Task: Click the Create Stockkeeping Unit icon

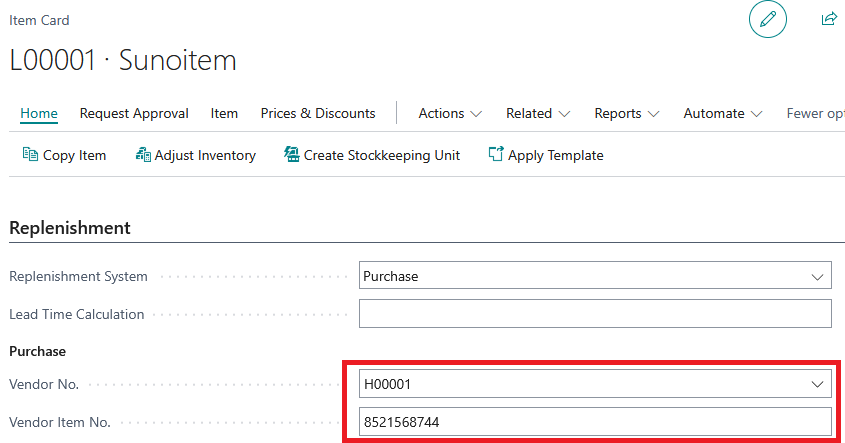Action: click(292, 155)
